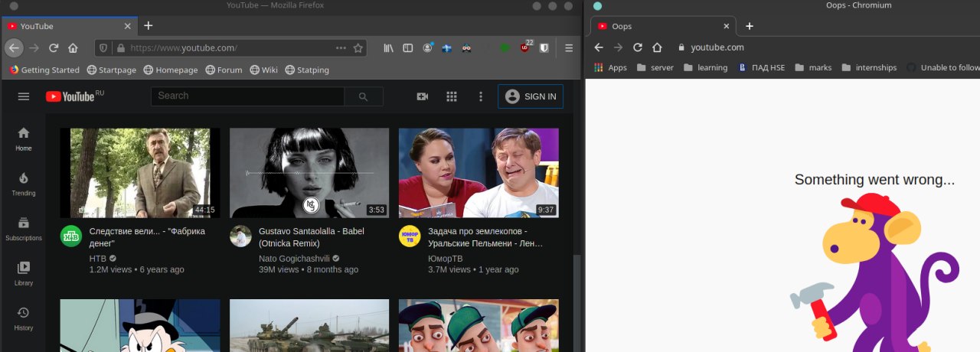
Task: Click the ЮморТВ channel avatar
Action: (x=410, y=236)
